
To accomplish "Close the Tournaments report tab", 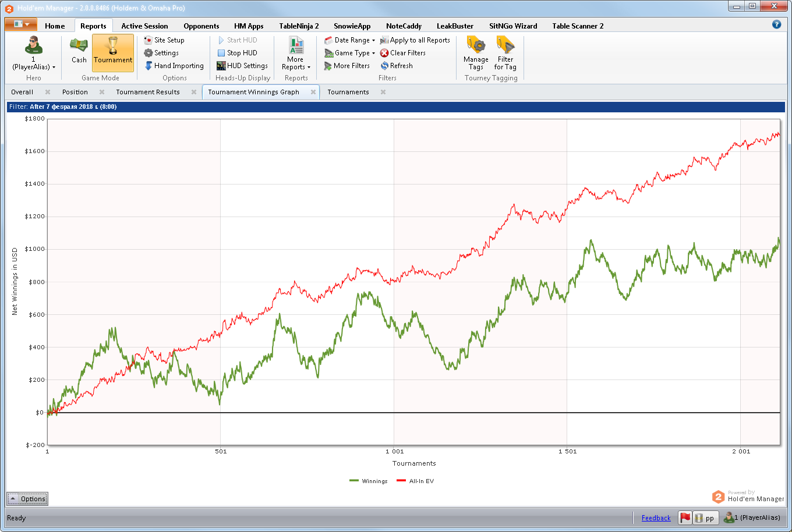I will pos(383,92).
